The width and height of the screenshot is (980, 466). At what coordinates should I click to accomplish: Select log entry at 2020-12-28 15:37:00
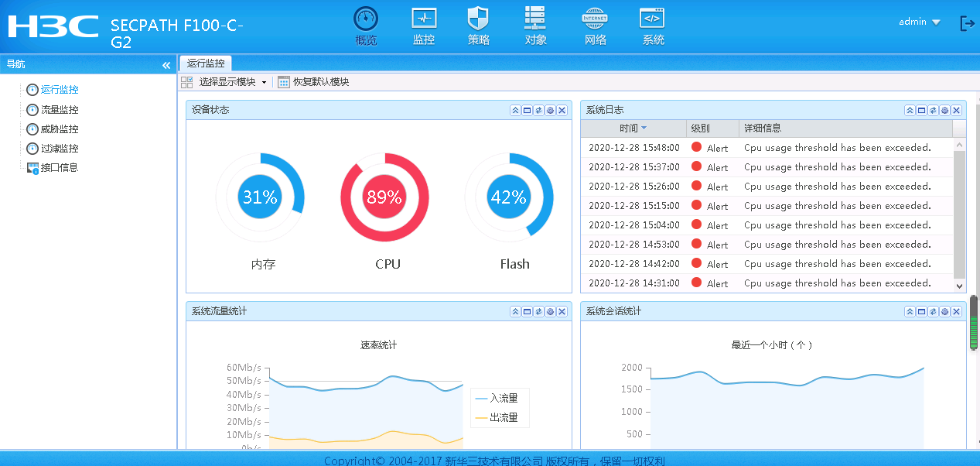[767, 167]
